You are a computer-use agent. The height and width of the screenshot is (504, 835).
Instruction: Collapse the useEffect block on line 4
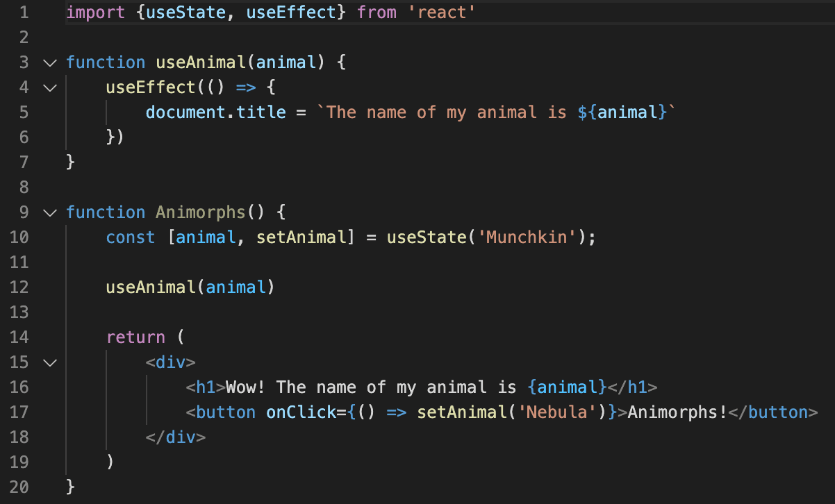(49, 87)
